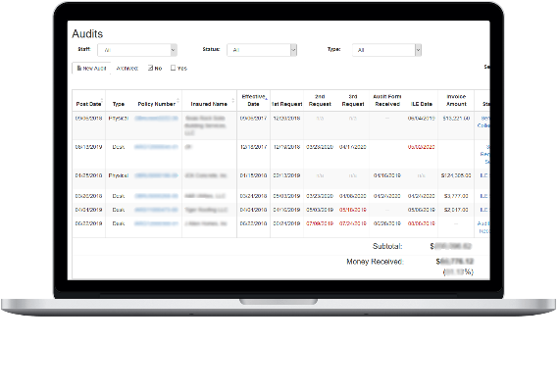Open policy link in last audit row
The height and width of the screenshot is (392, 559).
pyautogui.click(x=157, y=223)
